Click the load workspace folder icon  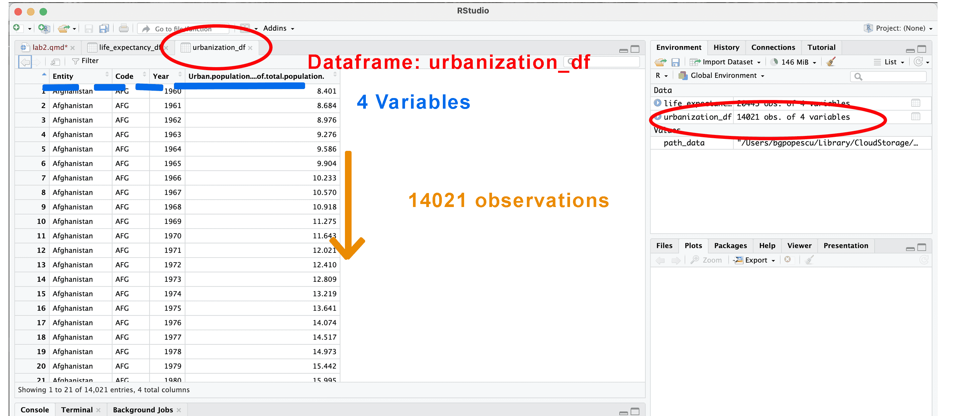tap(660, 62)
